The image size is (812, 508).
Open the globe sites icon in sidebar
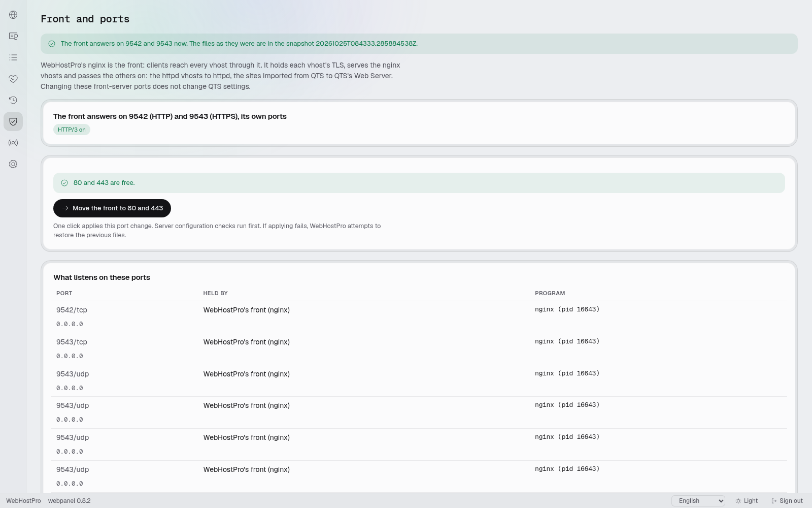tap(13, 15)
